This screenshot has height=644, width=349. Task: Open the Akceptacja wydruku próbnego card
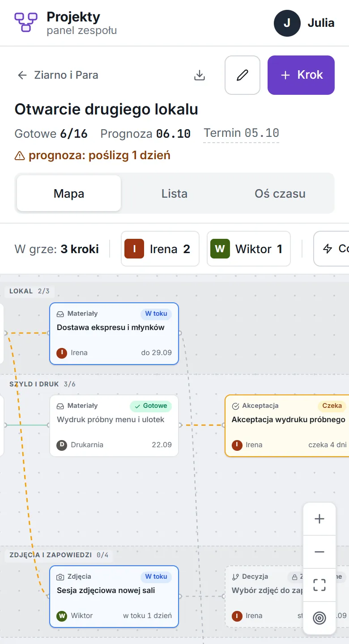(287, 426)
